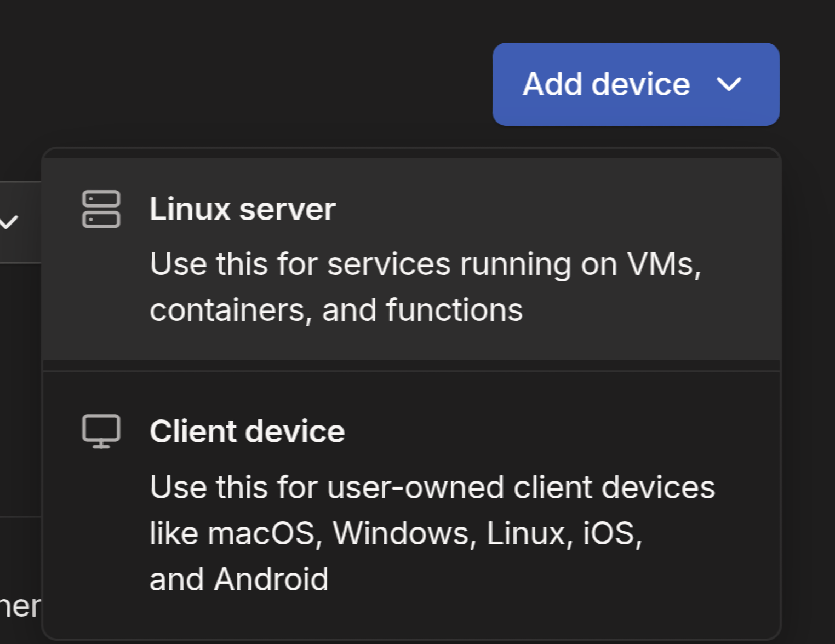Click the monitor icon beside Client device
Image resolution: width=835 pixels, height=644 pixels.
click(x=101, y=432)
